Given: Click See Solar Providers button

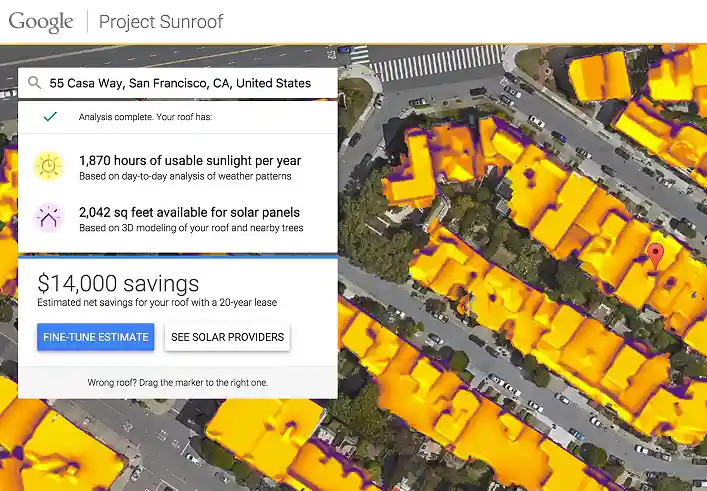Looking at the screenshot, I should click(228, 337).
